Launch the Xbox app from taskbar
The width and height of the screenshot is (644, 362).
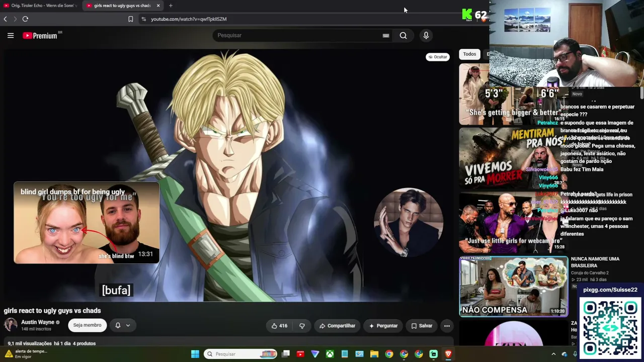point(330,354)
